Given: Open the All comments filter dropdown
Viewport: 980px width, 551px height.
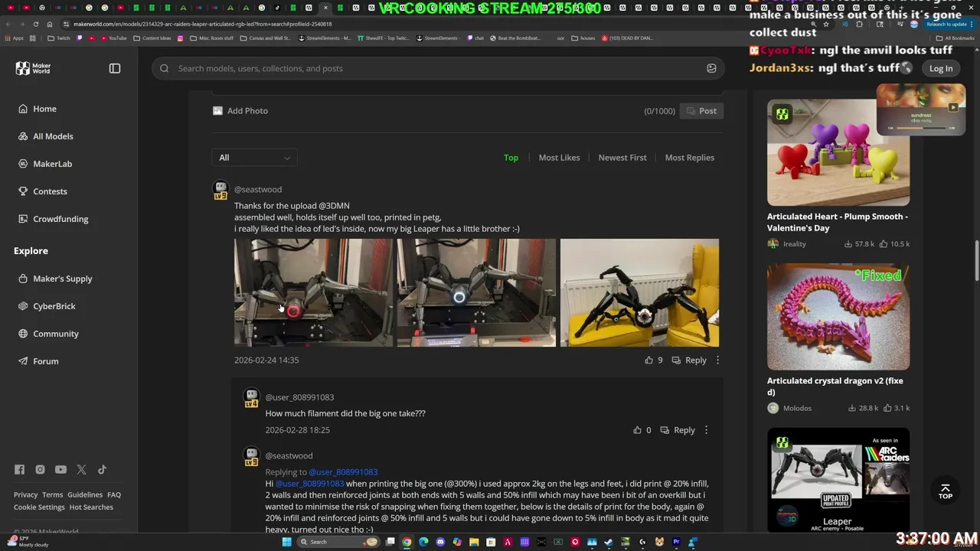Looking at the screenshot, I should coord(254,158).
